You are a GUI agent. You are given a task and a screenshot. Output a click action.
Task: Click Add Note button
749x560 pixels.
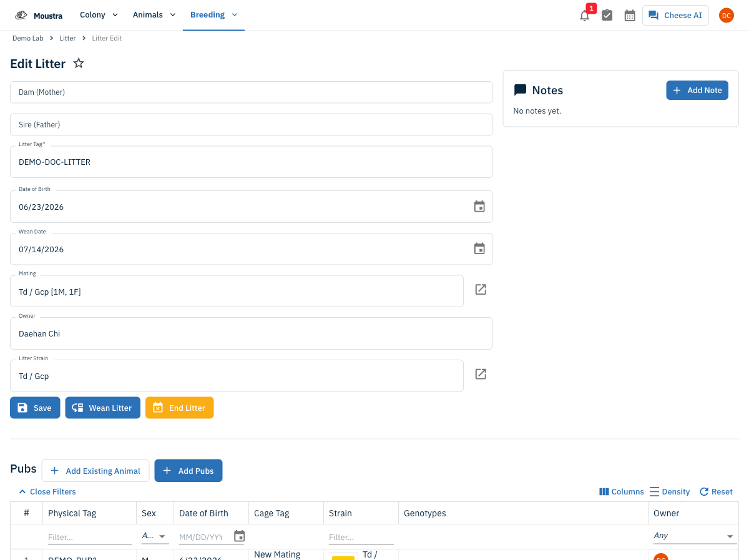[x=697, y=90]
